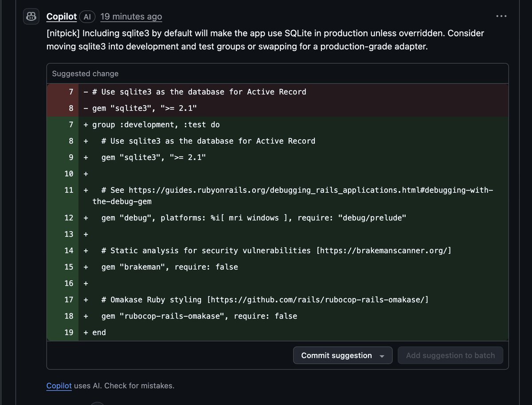Click the Add suggestion to batch button
Screen dimensions: 532x405
450,355
